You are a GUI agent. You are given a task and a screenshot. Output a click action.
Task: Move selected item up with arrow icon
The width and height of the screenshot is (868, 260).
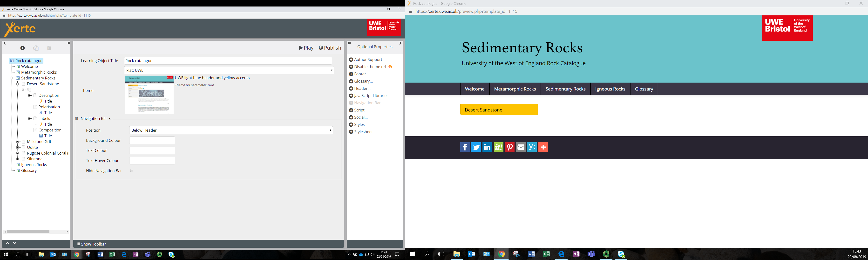[x=7, y=243]
